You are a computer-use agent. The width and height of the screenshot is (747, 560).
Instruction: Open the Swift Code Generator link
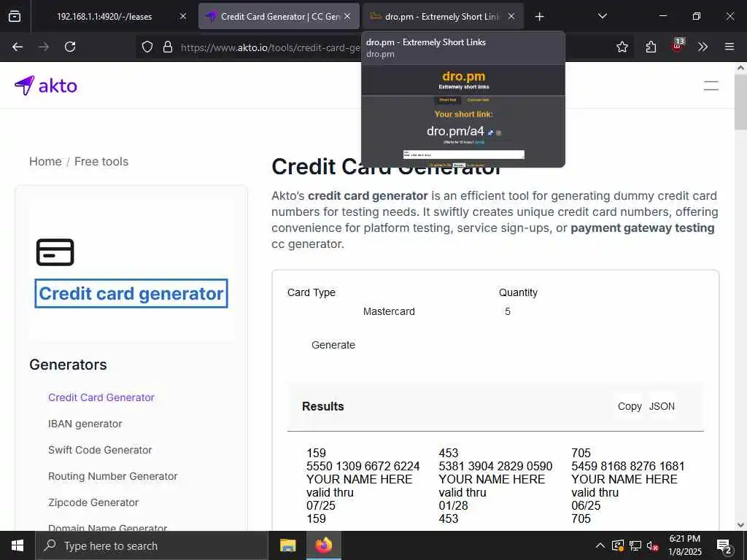coord(100,449)
